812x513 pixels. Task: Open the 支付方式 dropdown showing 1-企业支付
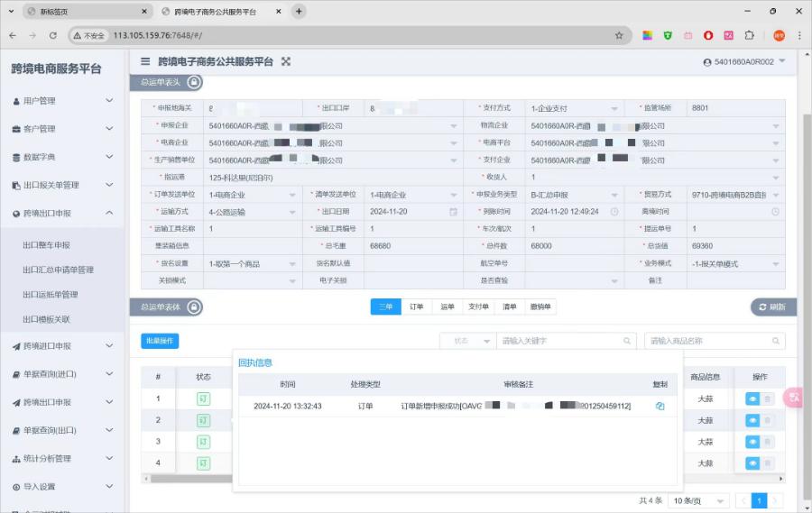pos(575,108)
